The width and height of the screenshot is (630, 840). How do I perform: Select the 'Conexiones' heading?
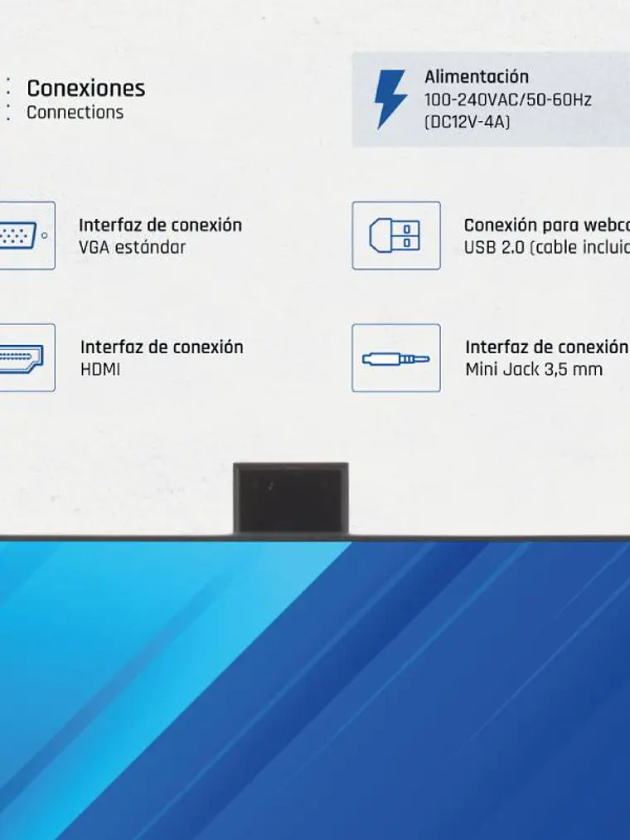tap(85, 89)
